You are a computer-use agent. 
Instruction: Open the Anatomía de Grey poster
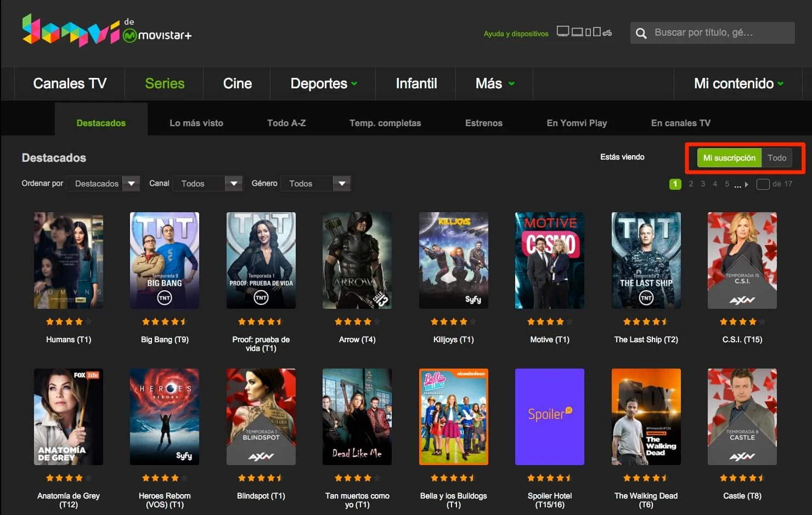pos(69,417)
